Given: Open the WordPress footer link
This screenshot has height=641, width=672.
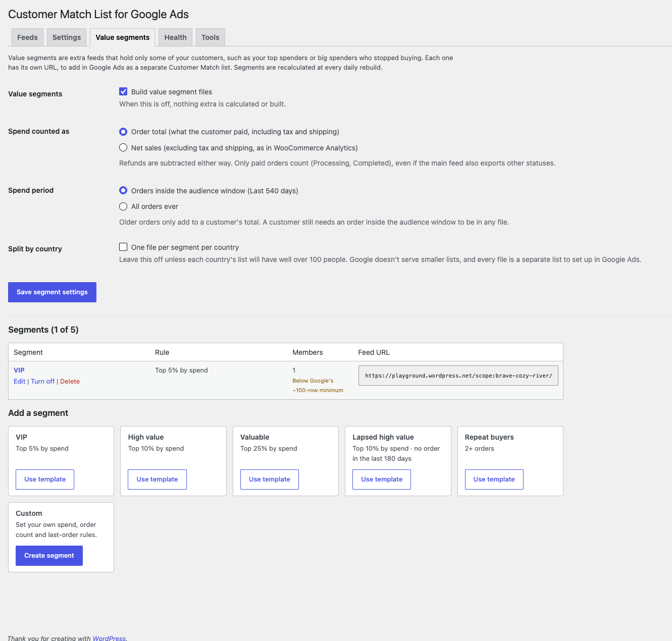Looking at the screenshot, I should [109, 638].
